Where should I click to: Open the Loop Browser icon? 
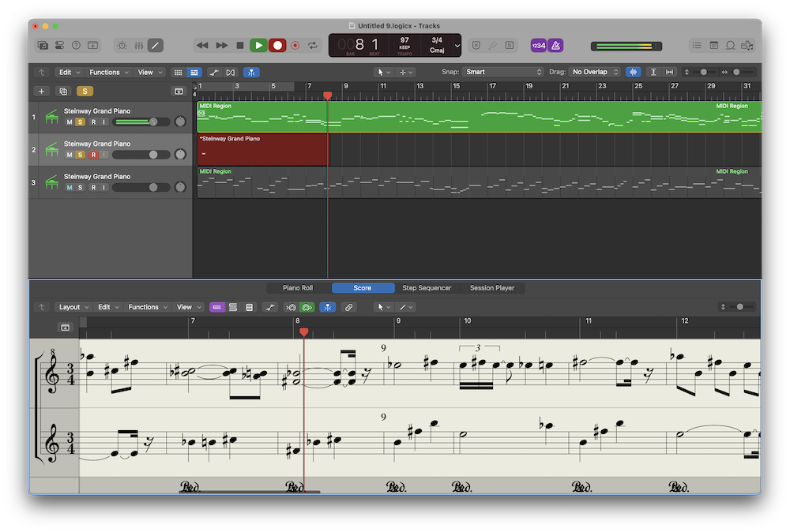pyautogui.click(x=730, y=46)
